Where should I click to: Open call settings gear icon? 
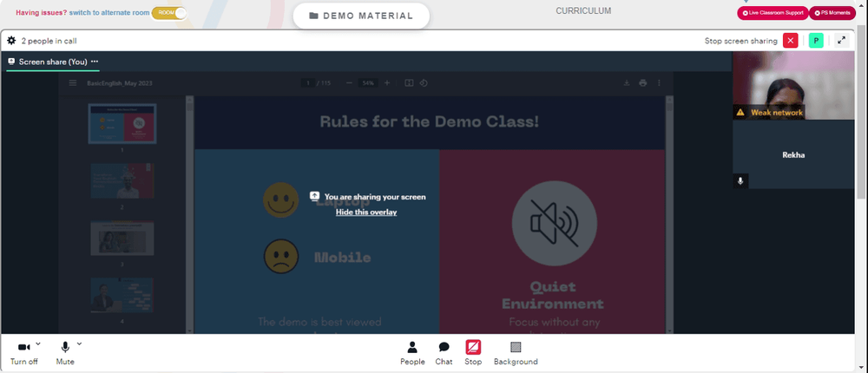[x=11, y=41]
